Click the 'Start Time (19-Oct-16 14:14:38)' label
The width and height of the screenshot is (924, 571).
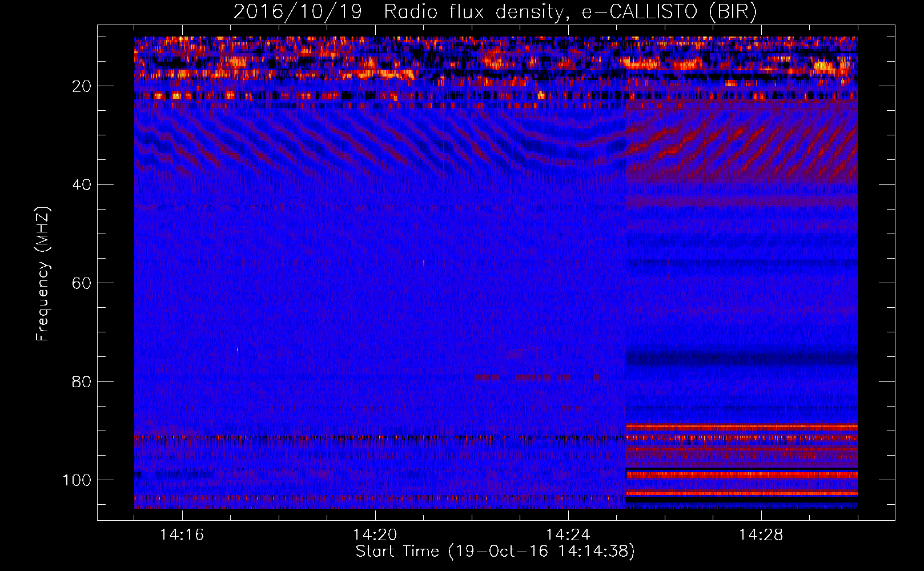pyautogui.click(x=495, y=552)
